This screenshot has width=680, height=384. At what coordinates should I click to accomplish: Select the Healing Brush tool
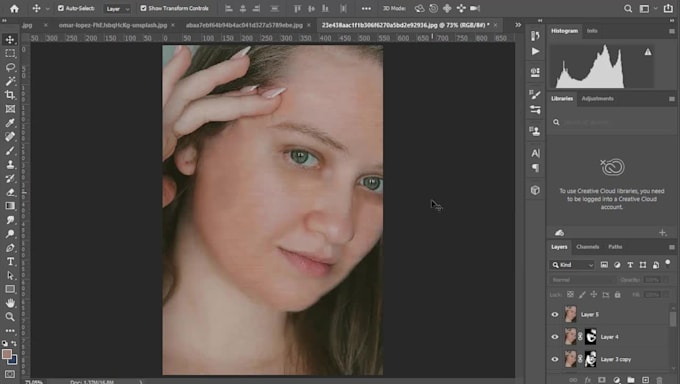10,137
